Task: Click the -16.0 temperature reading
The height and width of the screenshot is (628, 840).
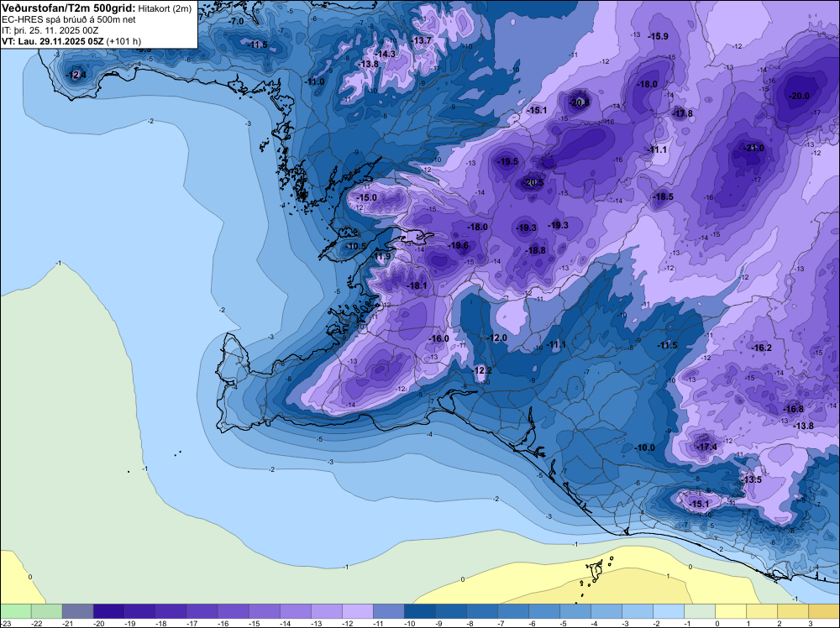Action: coord(439,338)
